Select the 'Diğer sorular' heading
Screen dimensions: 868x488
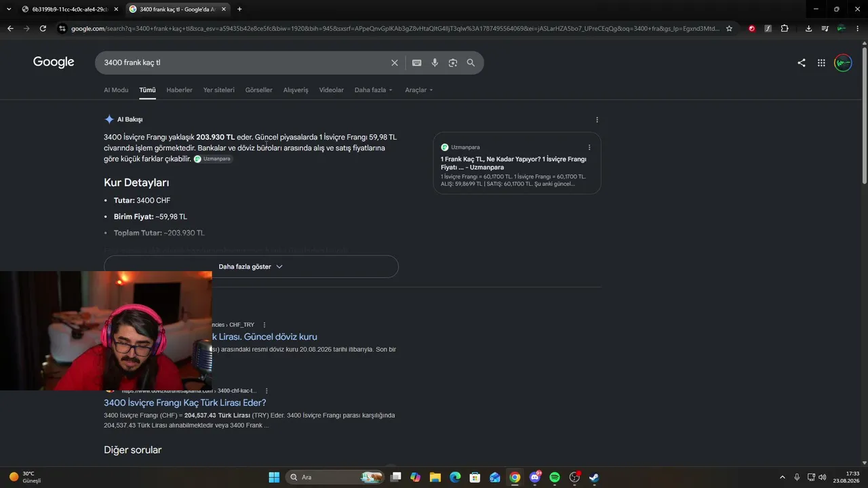(x=133, y=450)
